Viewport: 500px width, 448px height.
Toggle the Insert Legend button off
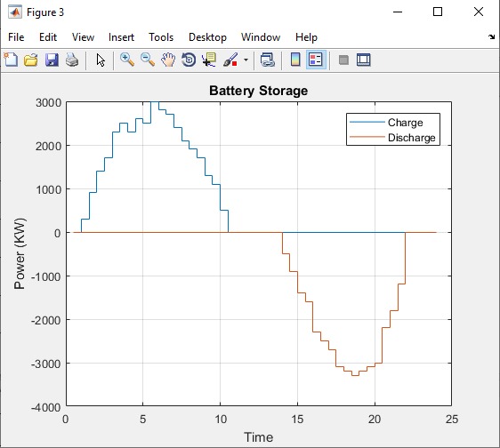(x=316, y=60)
